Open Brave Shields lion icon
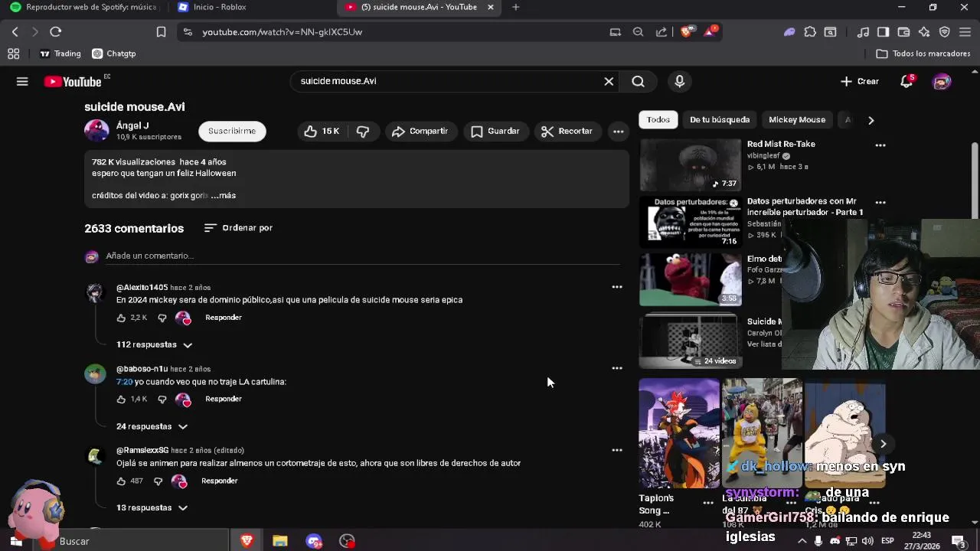Image resolution: width=980 pixels, height=551 pixels. coord(687,31)
